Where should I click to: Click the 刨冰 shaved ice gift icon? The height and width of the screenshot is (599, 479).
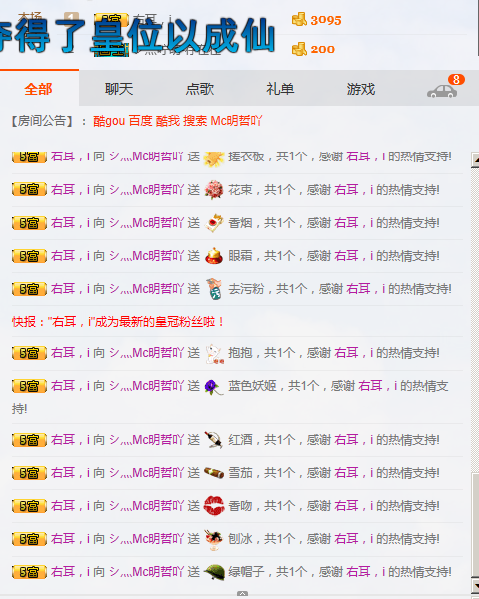(214, 539)
